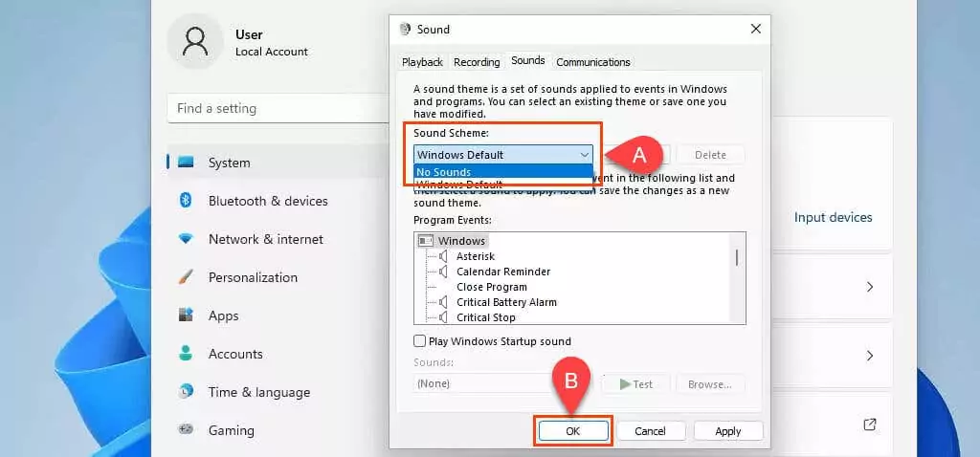Open the Sound Scheme dropdown
This screenshot has width=980, height=457.
pyautogui.click(x=503, y=155)
